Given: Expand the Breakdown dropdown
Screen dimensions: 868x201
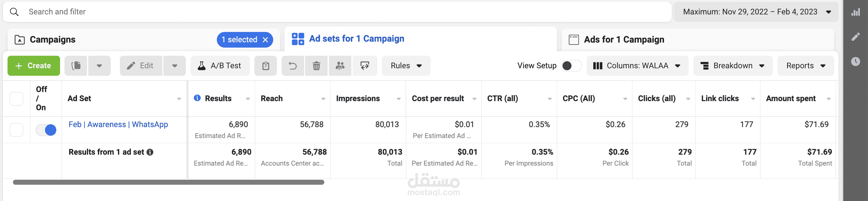Looking at the screenshot, I should [733, 66].
